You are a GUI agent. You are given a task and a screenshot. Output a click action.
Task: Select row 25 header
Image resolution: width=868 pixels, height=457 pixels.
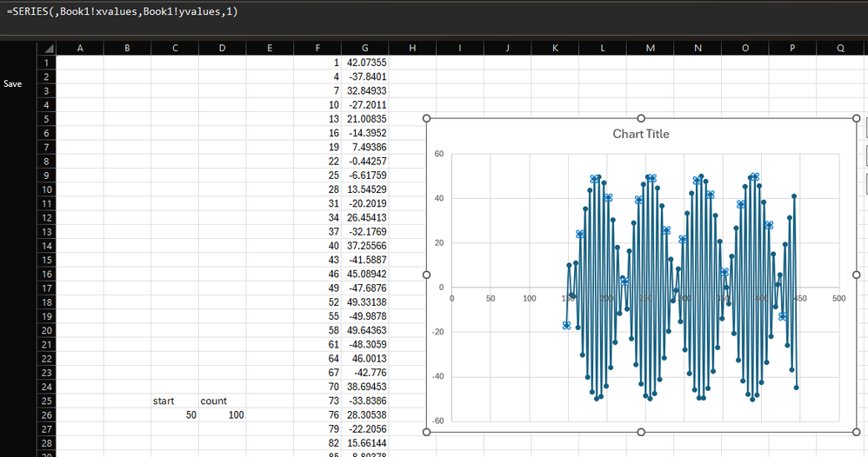(46, 401)
